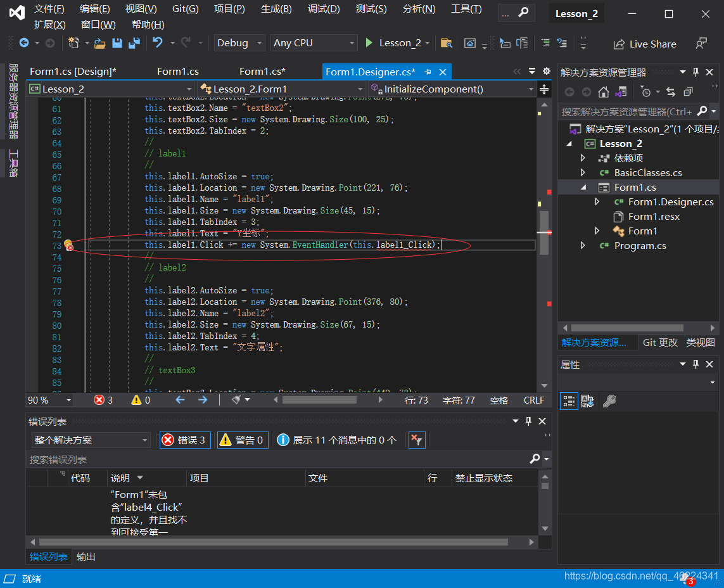Switch to the Form1.cs [Design]* tab
Viewport: 724px width, 588px height.
tap(73, 72)
